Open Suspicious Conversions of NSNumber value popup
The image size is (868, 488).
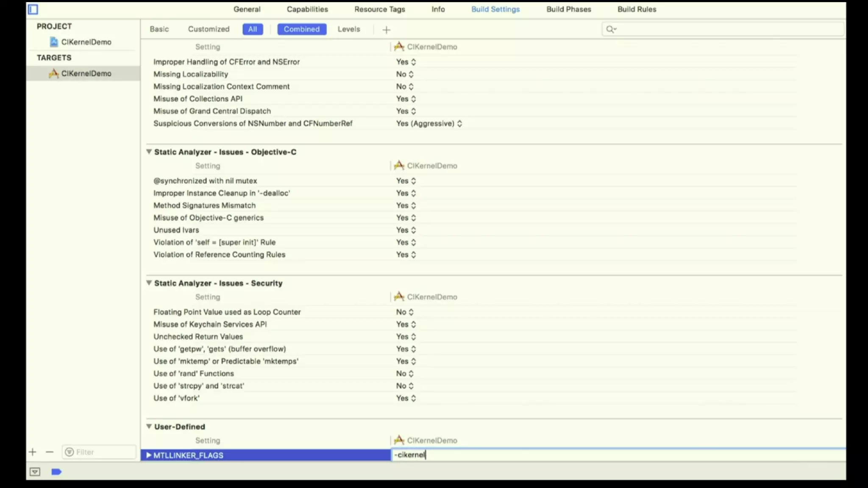[x=429, y=124]
